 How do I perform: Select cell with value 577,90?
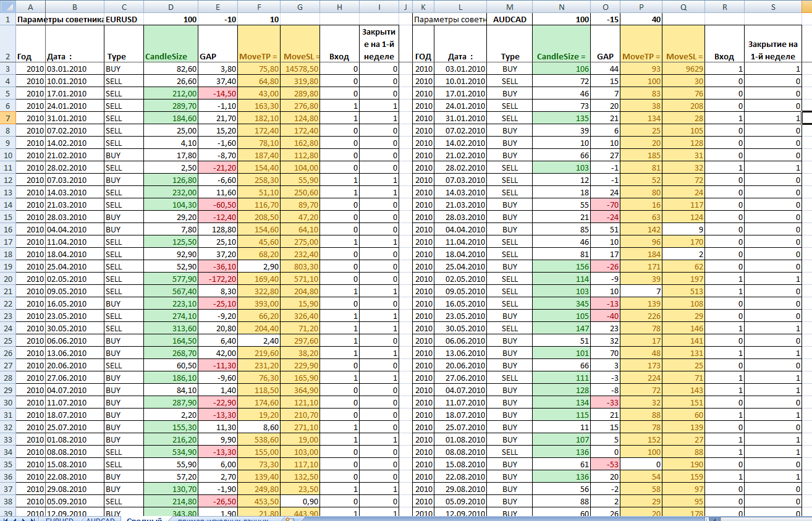pyautogui.click(x=171, y=279)
